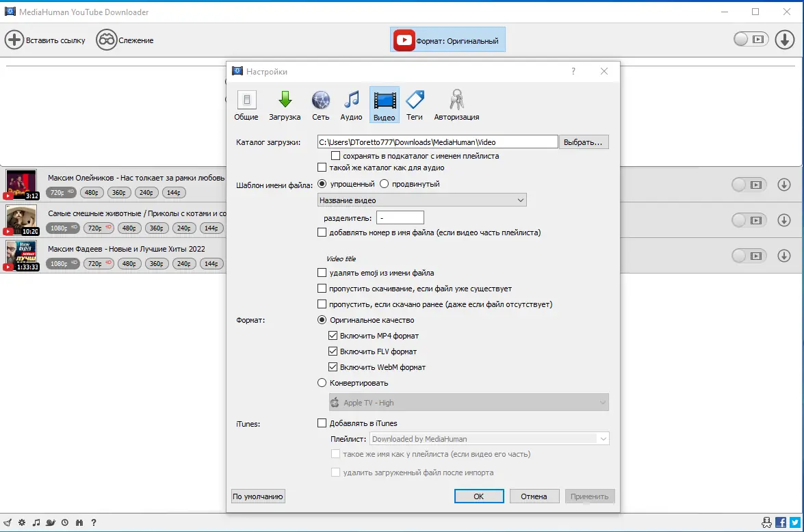Check skip download if file already exists
The image size is (804, 532).
click(322, 289)
